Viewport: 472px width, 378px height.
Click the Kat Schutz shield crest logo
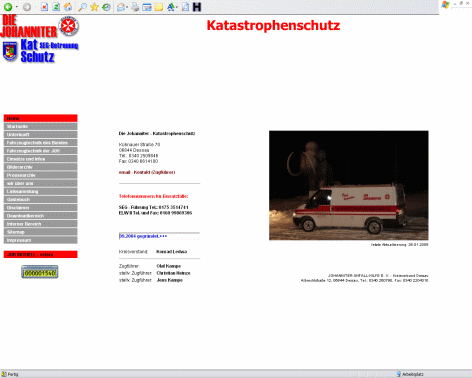tap(10, 51)
